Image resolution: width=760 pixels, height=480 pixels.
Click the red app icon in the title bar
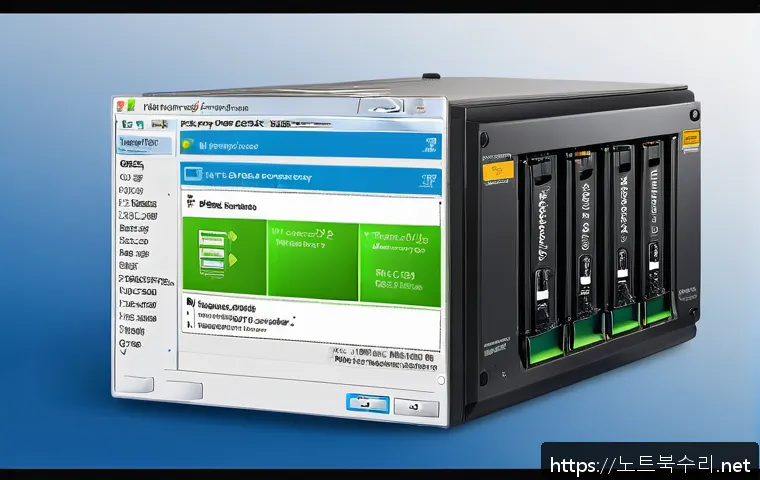pos(121,106)
